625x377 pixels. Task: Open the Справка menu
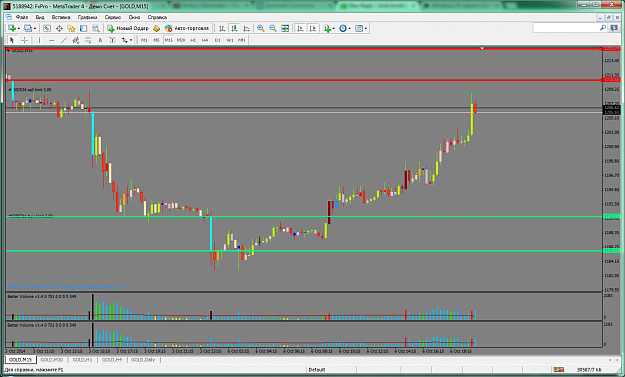click(157, 17)
